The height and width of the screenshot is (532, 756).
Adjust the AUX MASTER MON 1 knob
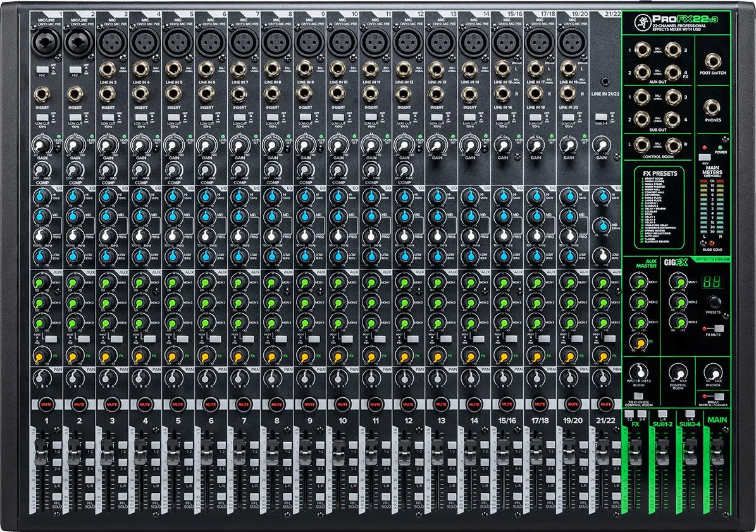638,283
